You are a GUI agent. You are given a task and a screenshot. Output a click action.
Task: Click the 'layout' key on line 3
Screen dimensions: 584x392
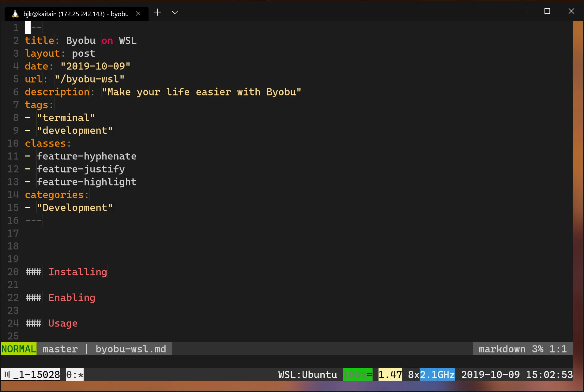click(42, 54)
